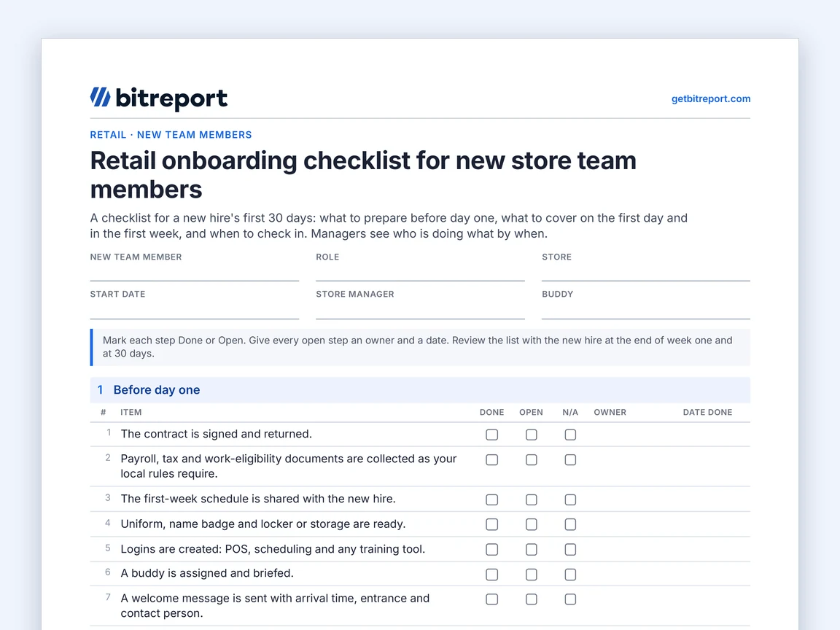
Task: Tick N/A for first-week schedule shared
Action: point(570,499)
